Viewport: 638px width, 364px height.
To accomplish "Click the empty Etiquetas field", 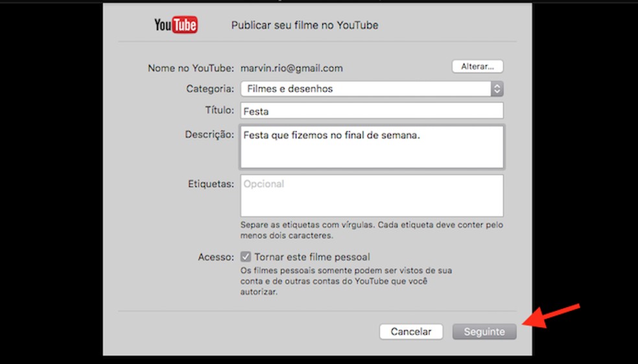I will (372, 196).
